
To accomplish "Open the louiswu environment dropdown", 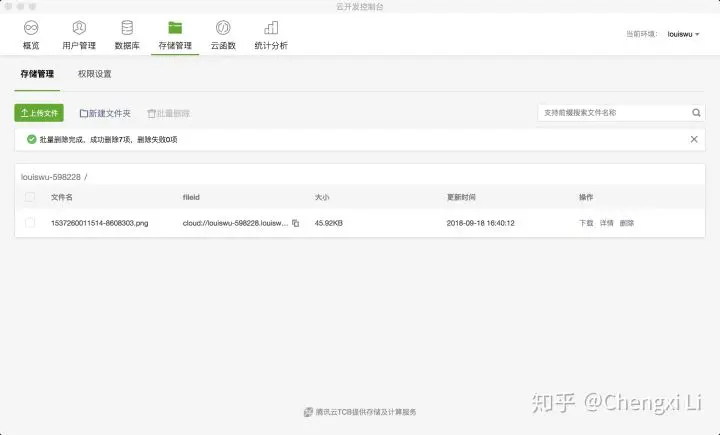I will (683, 34).
